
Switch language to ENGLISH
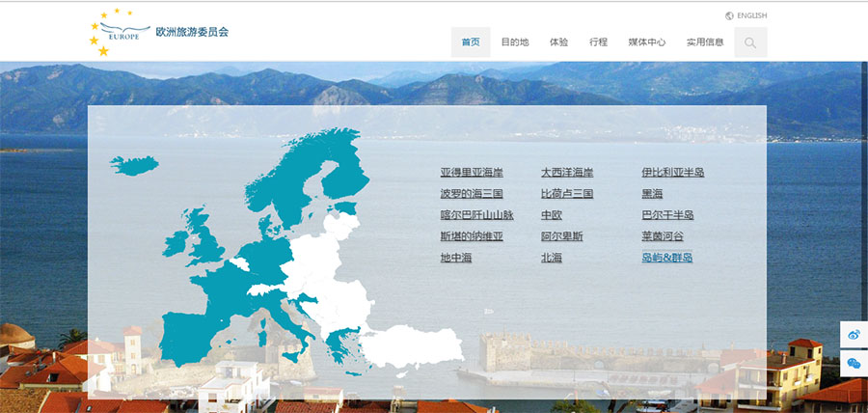(751, 15)
